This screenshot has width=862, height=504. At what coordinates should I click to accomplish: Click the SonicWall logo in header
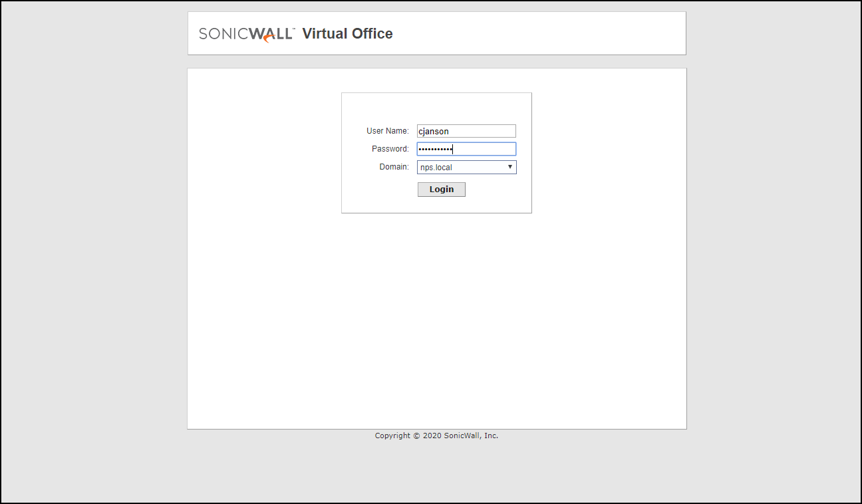247,34
